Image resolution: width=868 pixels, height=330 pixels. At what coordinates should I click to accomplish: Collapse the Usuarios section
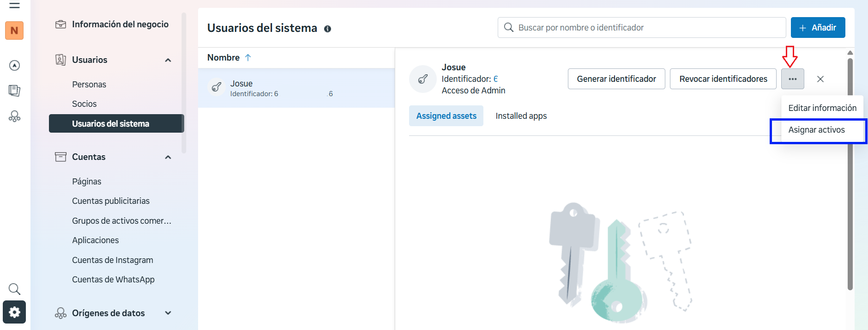(x=168, y=60)
